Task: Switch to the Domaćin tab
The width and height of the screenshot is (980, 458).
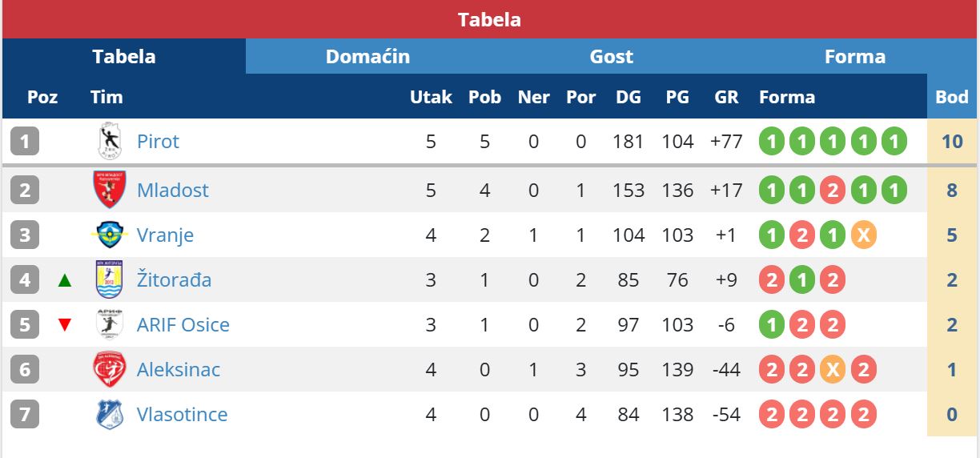Action: 367,57
